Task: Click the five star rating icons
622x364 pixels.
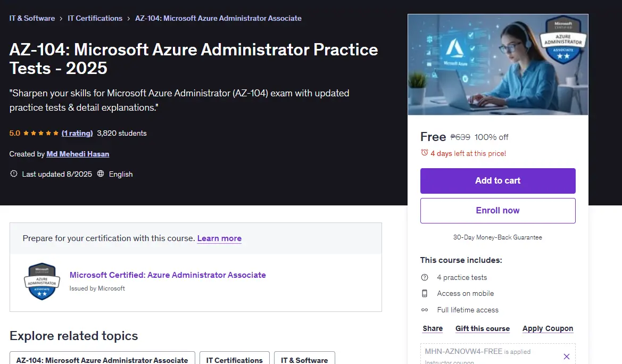Action: pos(41,134)
